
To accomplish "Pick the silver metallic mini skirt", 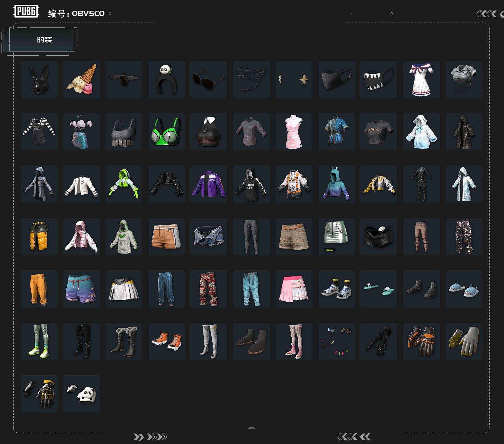I will 336,237.
